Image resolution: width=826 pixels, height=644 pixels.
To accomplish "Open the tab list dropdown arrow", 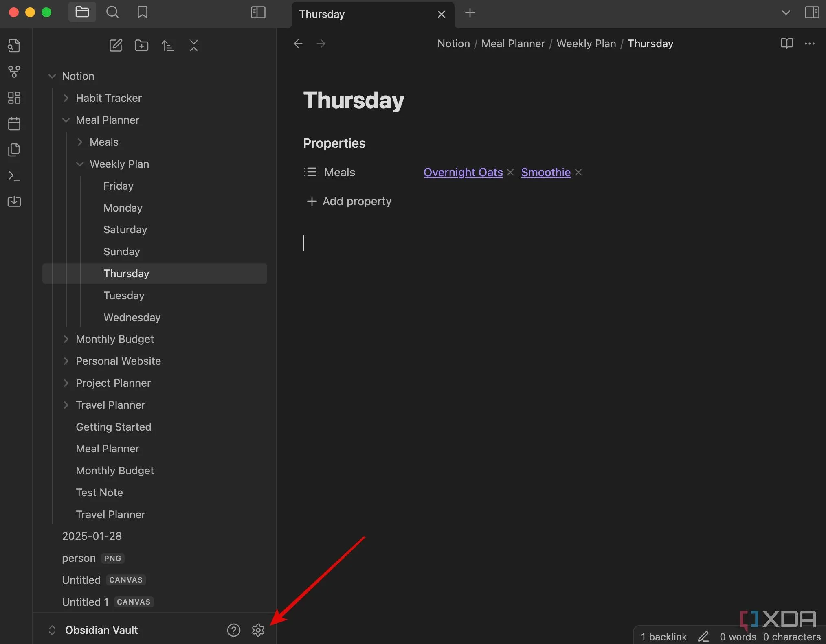I will (786, 13).
